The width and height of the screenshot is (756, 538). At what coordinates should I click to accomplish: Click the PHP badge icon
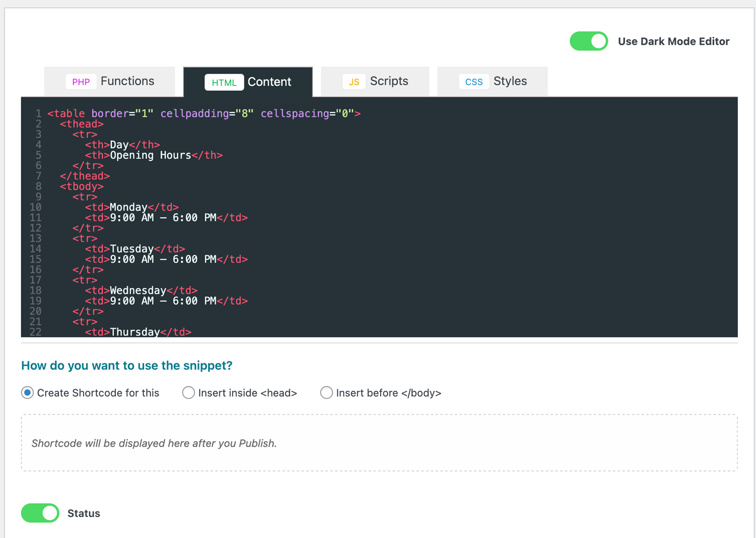81,82
